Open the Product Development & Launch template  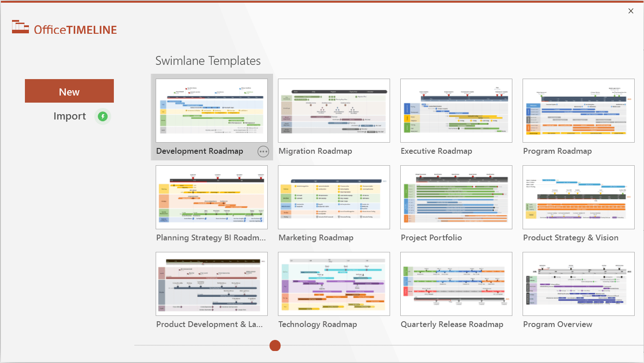pos(211,284)
